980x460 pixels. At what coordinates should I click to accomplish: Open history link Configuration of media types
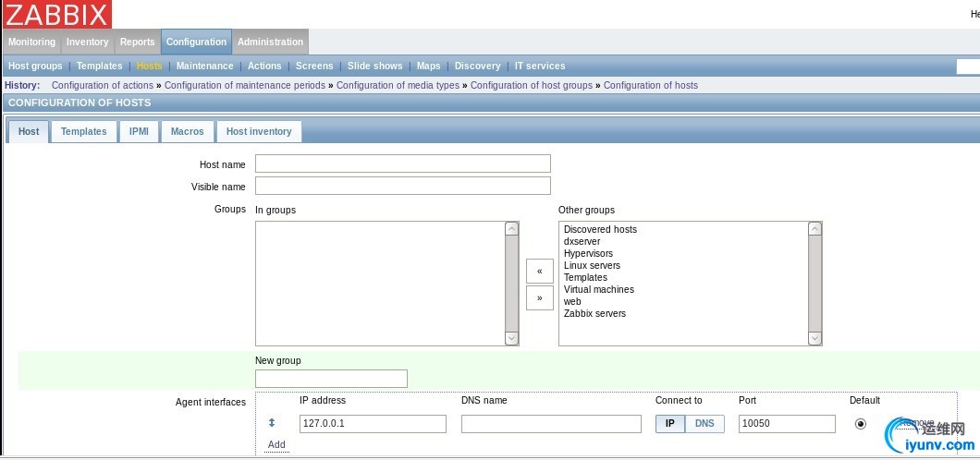pos(398,86)
